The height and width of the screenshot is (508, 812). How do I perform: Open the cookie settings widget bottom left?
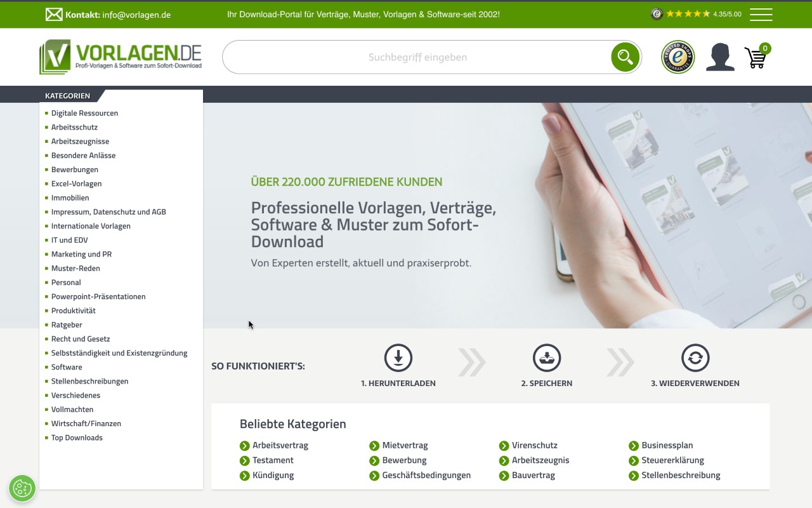click(22, 488)
